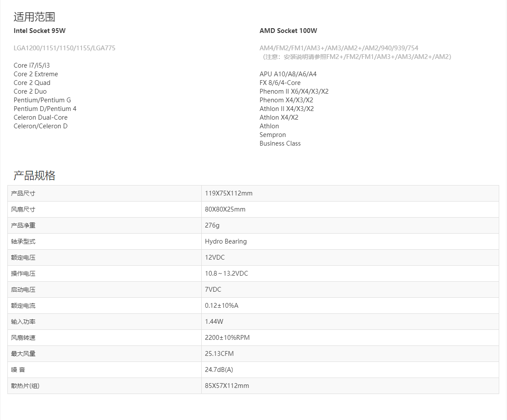The height and width of the screenshot is (420, 507).
Task: Select the 276g weight value
Action: click(x=212, y=225)
